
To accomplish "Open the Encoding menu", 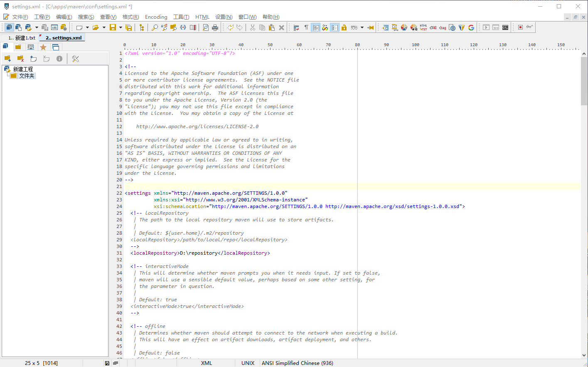I will 156,17.
